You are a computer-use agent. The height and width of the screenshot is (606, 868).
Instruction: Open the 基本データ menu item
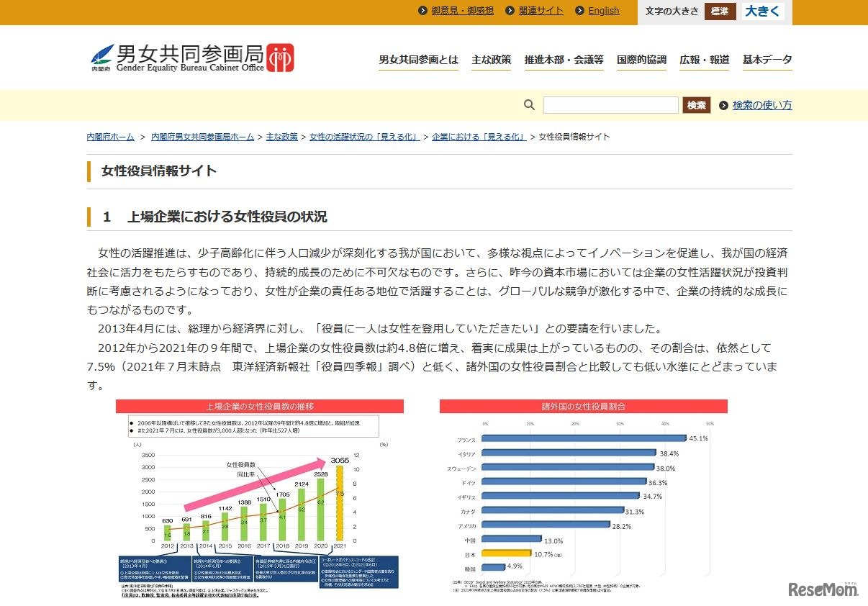[x=767, y=60]
